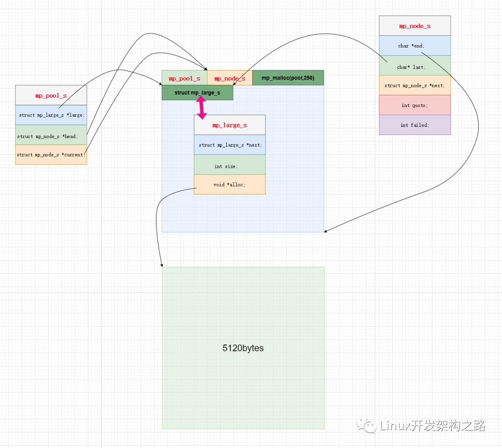The image size is (502, 448).
Task: Select the mp_malloc(pool,256) dark green block
Action: (287, 78)
